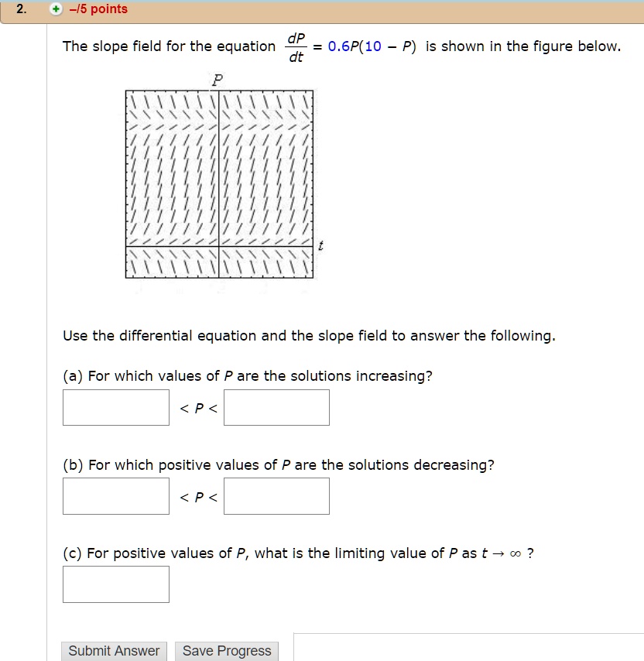Click the orange question header bar
644x661 pixels.
click(x=310, y=9)
